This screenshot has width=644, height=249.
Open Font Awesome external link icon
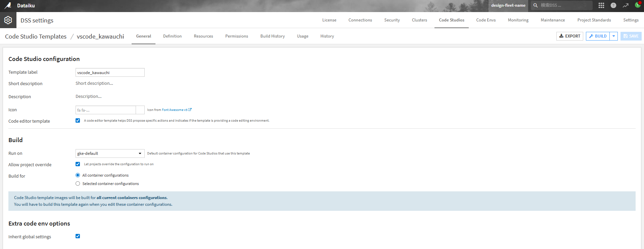190,110
